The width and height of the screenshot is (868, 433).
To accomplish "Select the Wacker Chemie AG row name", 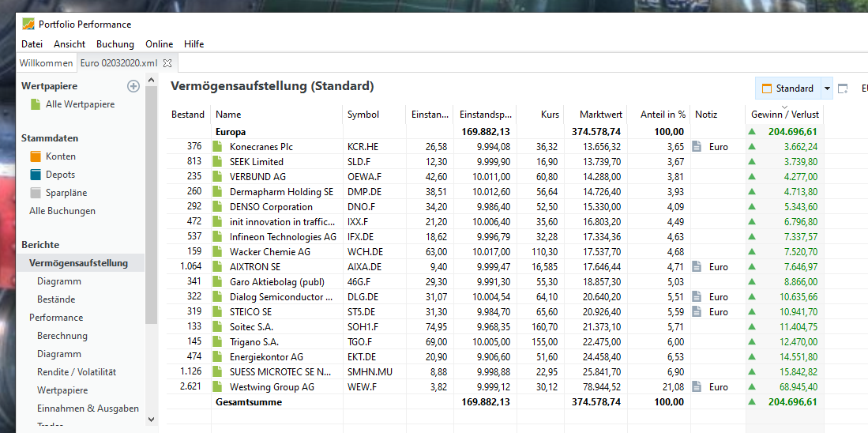I will (269, 252).
